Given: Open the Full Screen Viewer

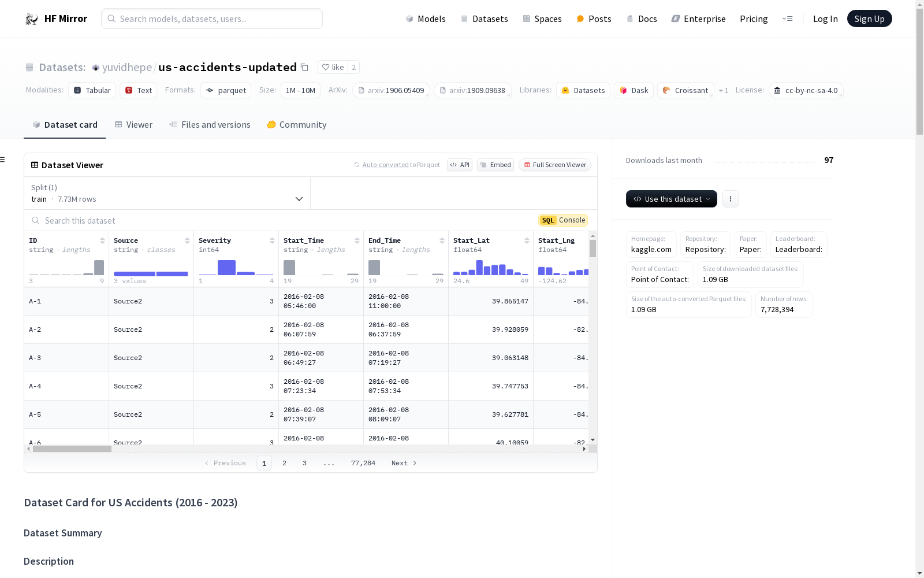Looking at the screenshot, I should click(x=554, y=165).
